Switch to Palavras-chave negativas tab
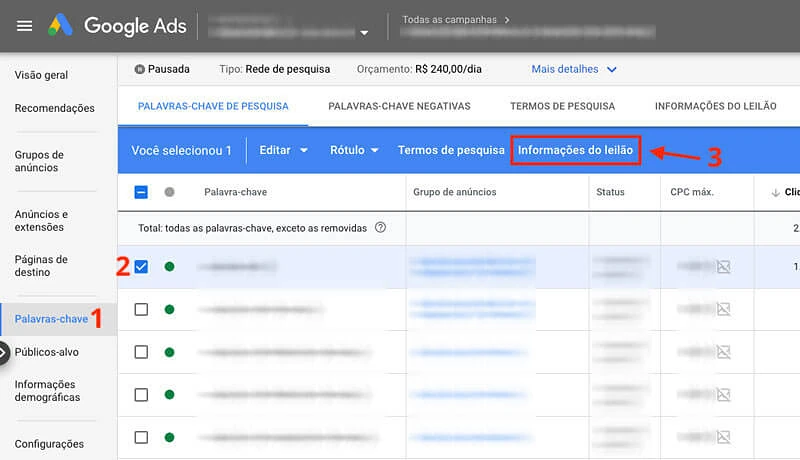The image size is (800, 460). [x=399, y=106]
